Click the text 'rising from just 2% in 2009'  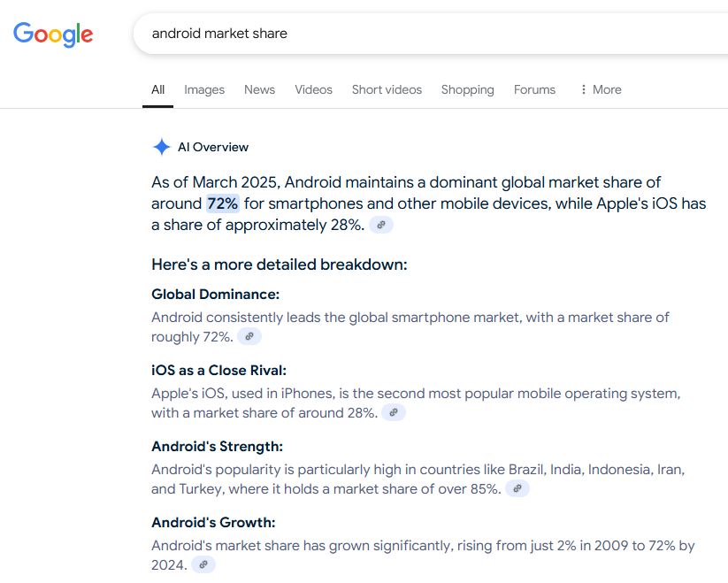(543, 546)
